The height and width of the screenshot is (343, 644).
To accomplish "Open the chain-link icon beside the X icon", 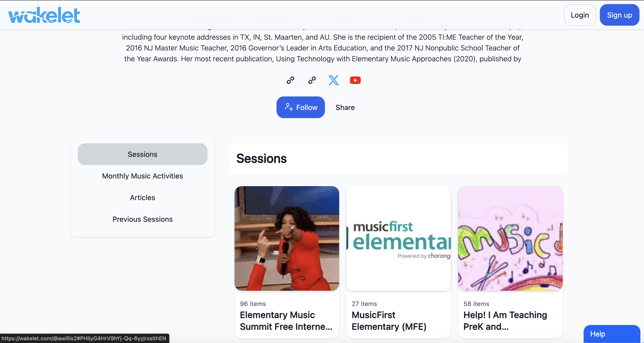I will 312,80.
